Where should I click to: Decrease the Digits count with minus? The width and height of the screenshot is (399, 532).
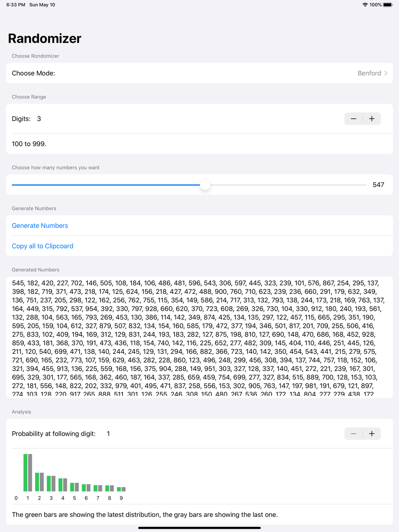354,119
